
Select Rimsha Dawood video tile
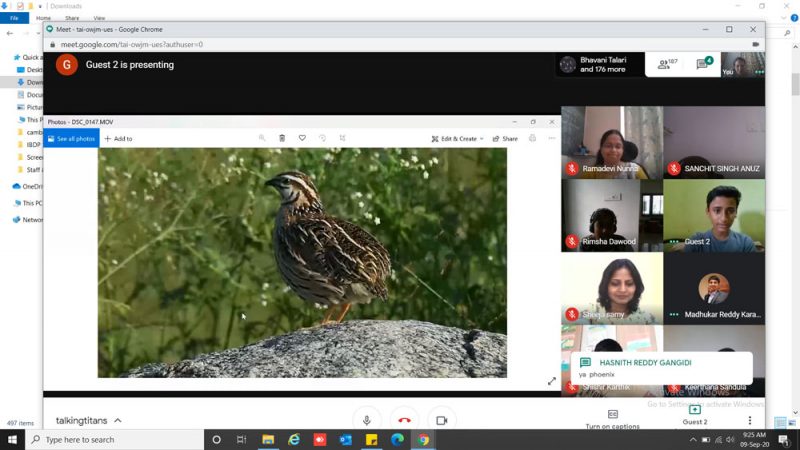tap(612, 215)
